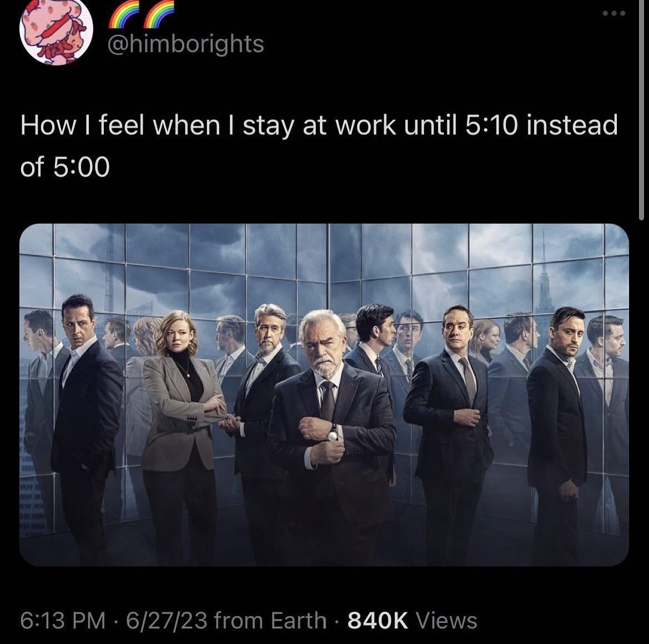Click the scrollbar thumb on the right edge

click(642, 111)
